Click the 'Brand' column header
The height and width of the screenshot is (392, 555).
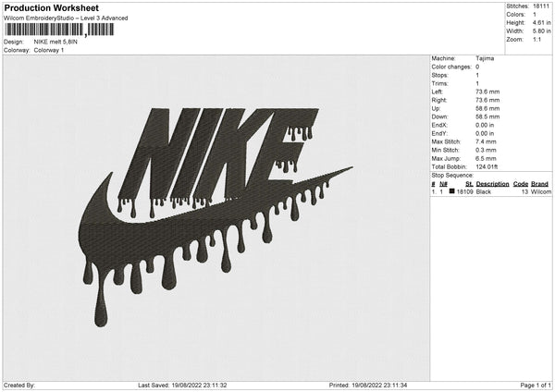[x=540, y=184]
